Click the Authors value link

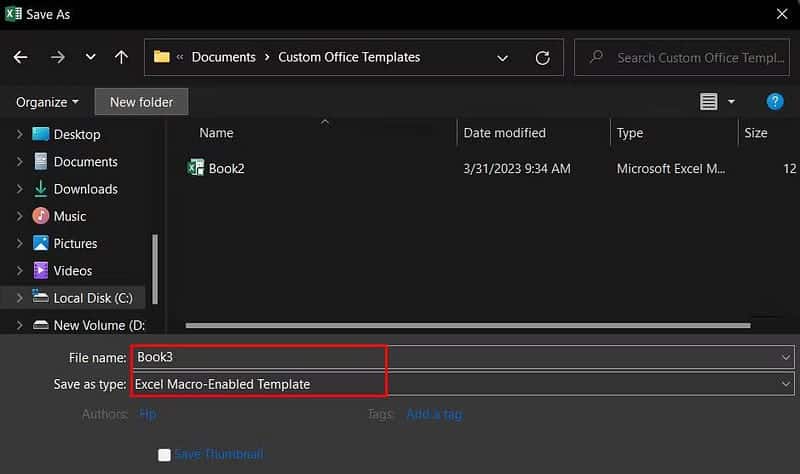147,414
